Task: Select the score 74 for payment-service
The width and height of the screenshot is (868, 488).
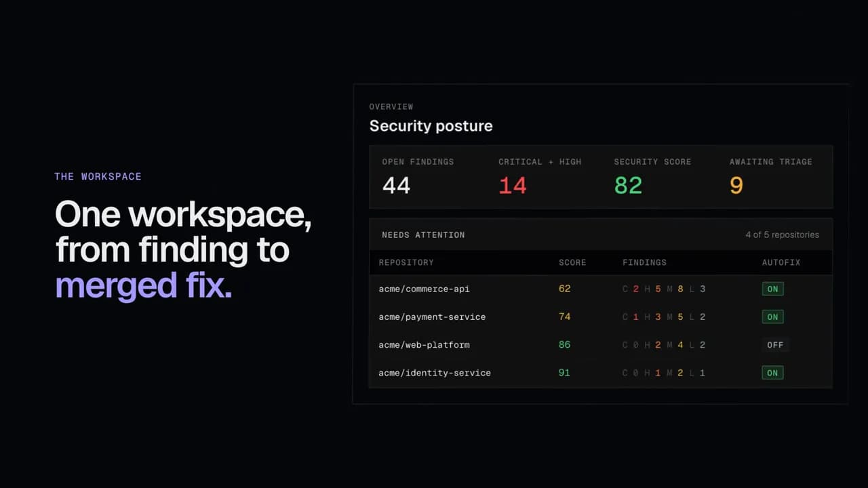Action: [x=564, y=317]
